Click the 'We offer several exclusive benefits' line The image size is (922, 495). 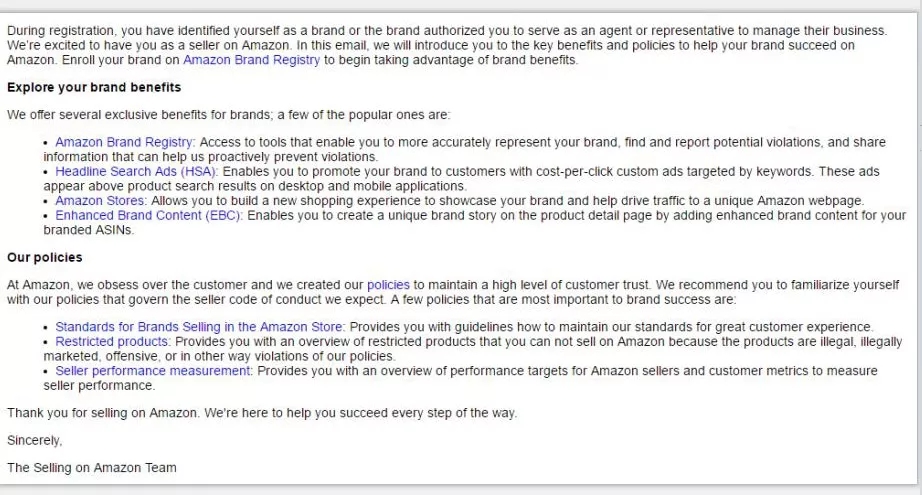coord(229,115)
